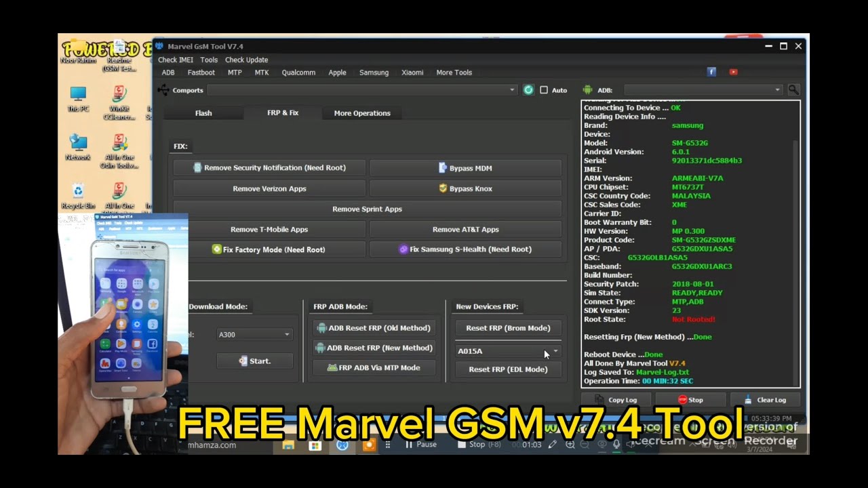Image resolution: width=868 pixels, height=488 pixels.
Task: Click the Reset FRP (Brom Mode) button
Action: coord(507,327)
